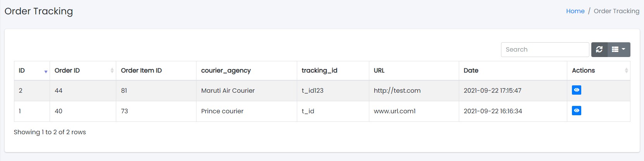644x161 pixels.
Task: Click the Order Item ID header
Action: click(141, 71)
